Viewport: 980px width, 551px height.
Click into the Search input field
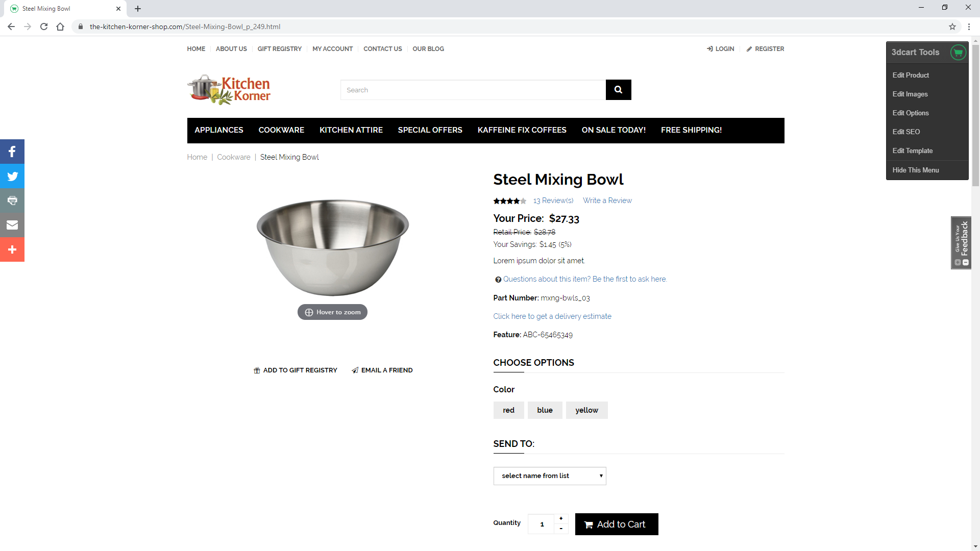473,90
